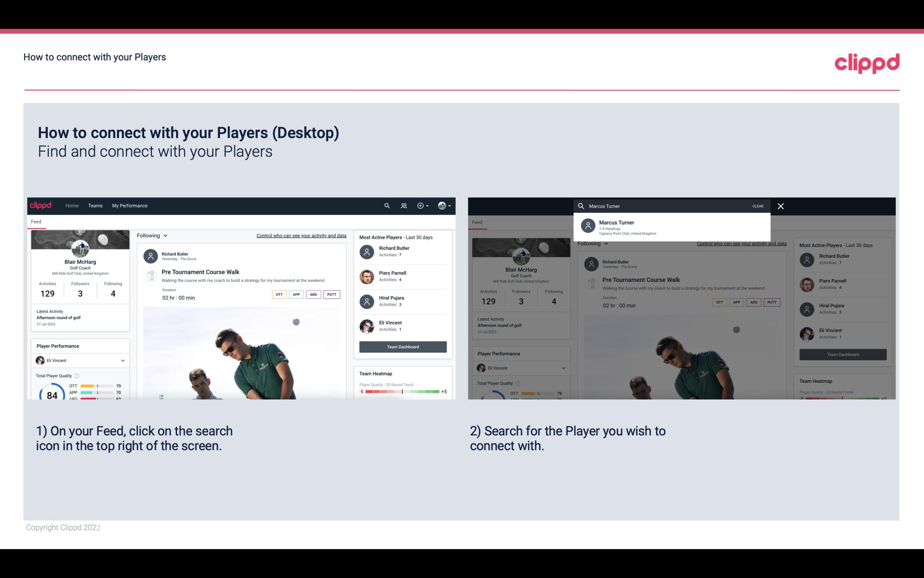Select the My Performance tab
The image size is (924, 578).
tap(130, 205)
